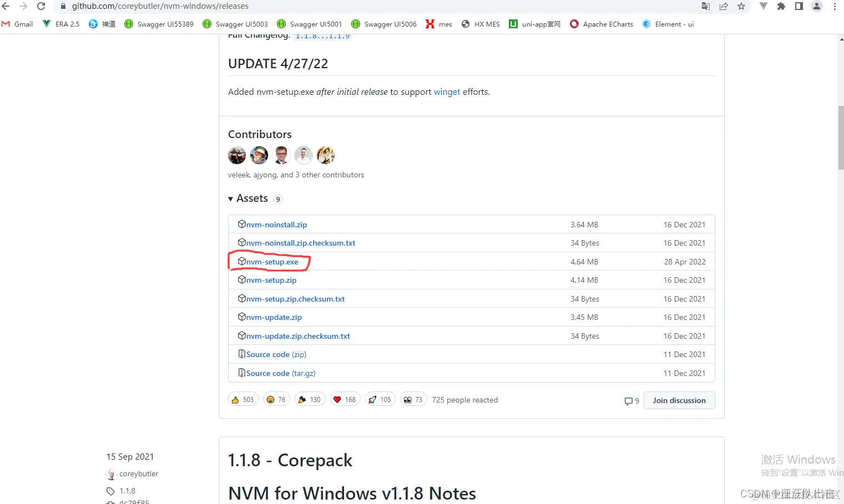
Task: Open the extensions puzzle icon
Action: coord(781,6)
